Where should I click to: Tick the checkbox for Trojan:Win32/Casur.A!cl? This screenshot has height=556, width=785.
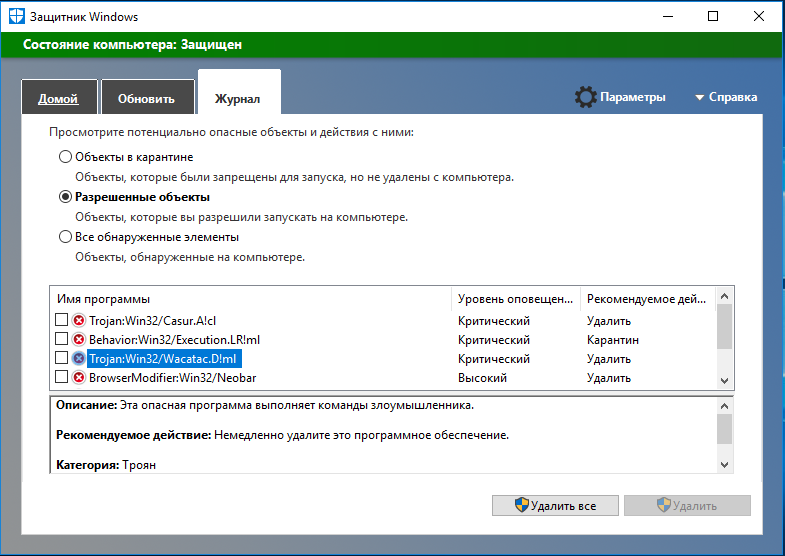(x=62, y=321)
